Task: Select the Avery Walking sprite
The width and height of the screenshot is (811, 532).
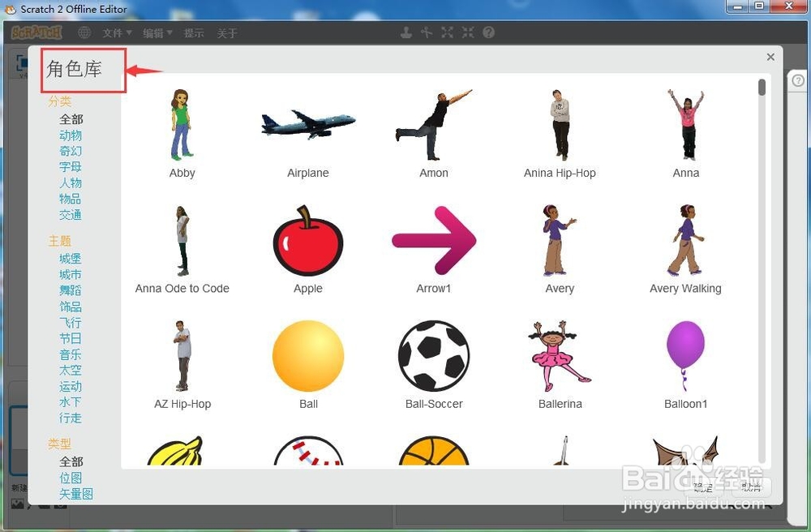Action: pos(686,240)
